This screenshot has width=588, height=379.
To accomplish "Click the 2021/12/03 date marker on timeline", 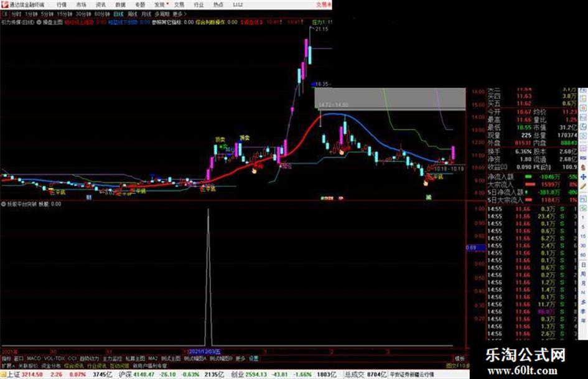I will [205, 352].
